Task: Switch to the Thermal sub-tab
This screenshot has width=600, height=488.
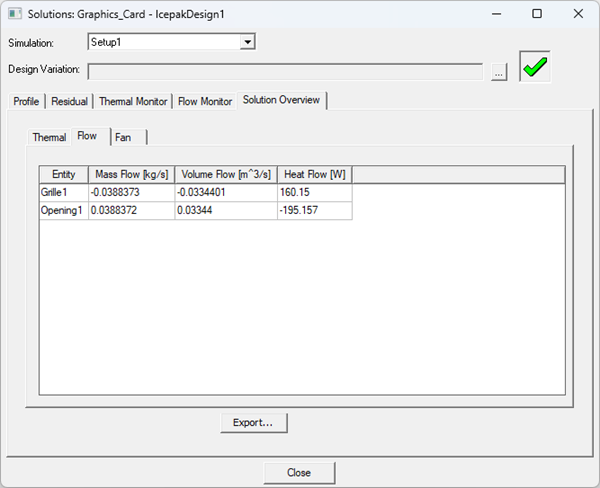Action: (49, 137)
